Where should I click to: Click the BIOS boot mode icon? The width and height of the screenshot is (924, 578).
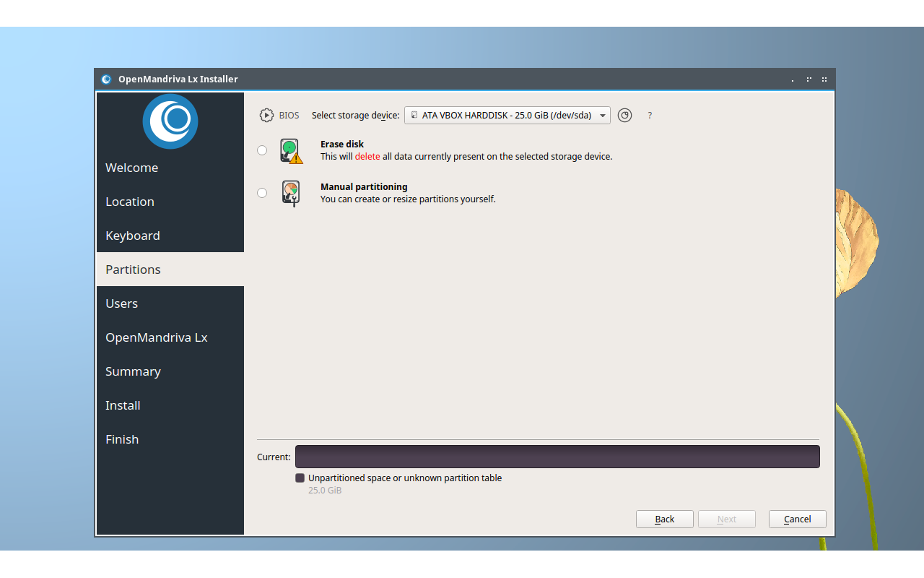(x=266, y=115)
